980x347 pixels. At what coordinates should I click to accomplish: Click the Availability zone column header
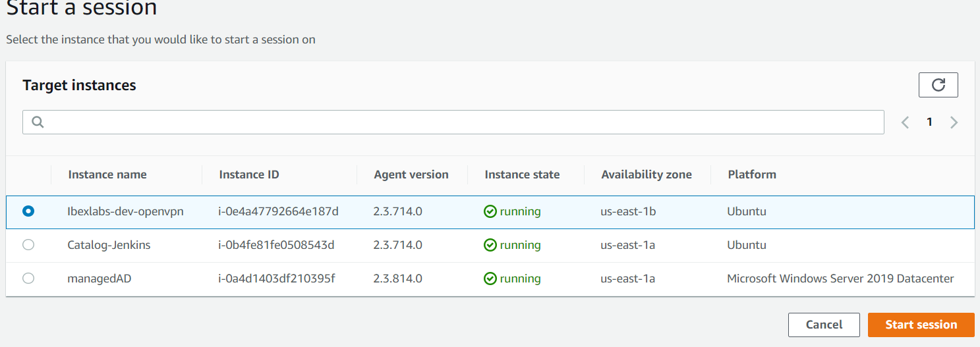point(647,174)
